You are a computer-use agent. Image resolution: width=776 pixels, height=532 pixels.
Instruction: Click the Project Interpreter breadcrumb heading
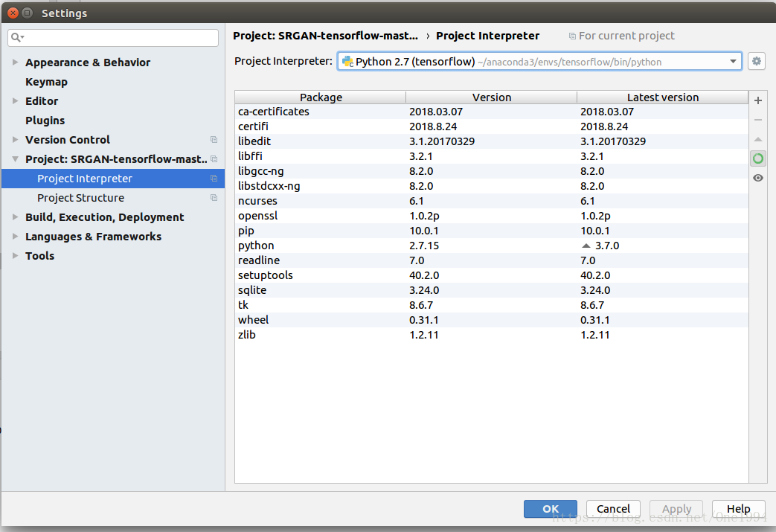coord(487,36)
